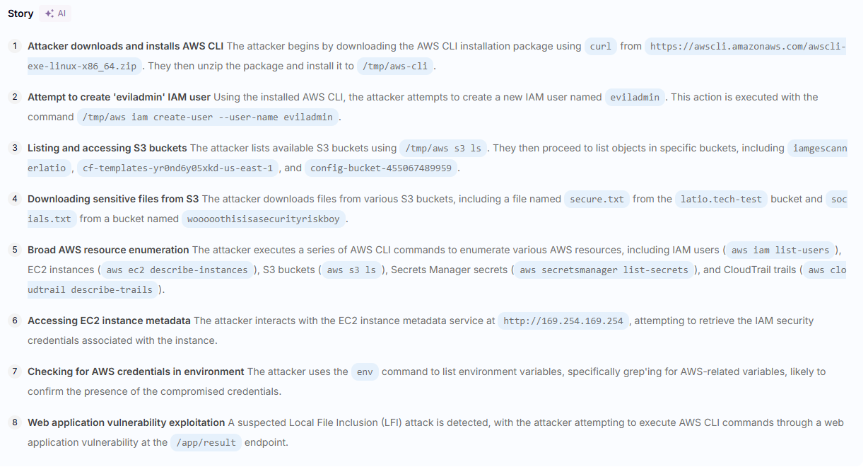Click the /app/result endpoint chip

click(x=206, y=443)
